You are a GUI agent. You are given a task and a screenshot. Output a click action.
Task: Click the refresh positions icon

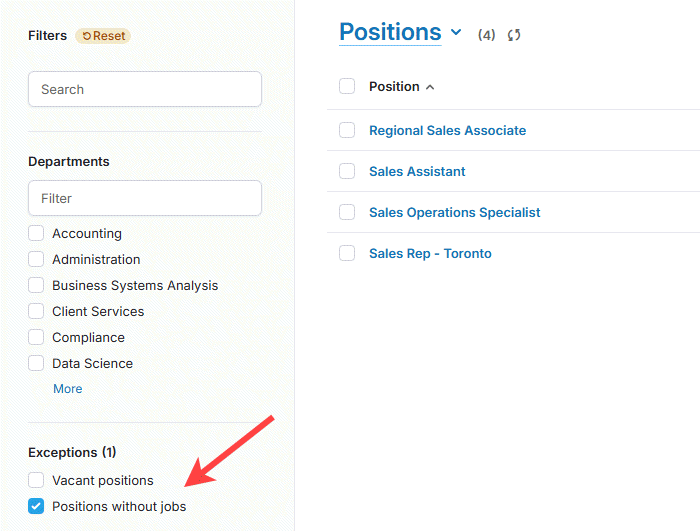point(514,35)
